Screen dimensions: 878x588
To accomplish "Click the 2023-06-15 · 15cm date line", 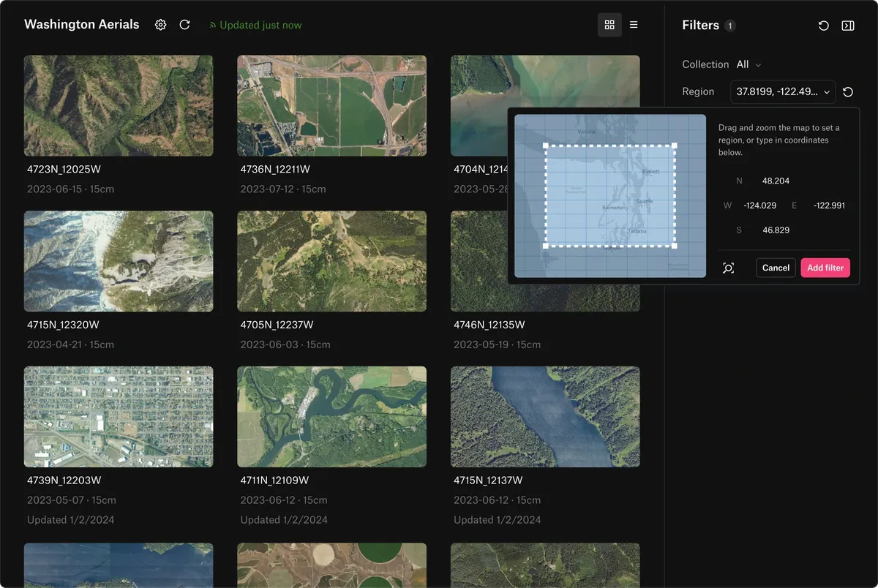I will (x=70, y=189).
